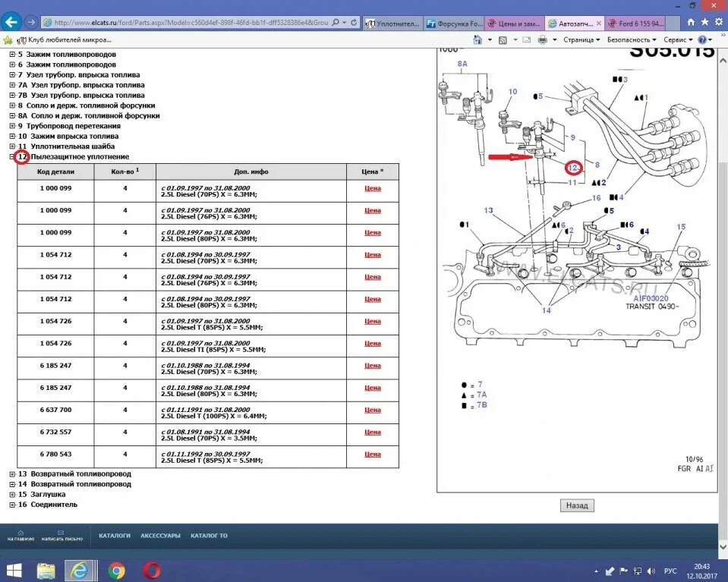Click the network tray icon
The image size is (728, 582).
tap(638, 571)
